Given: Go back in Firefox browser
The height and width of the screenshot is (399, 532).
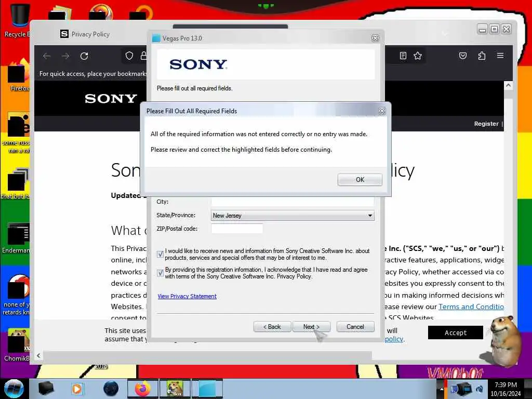Looking at the screenshot, I should [46, 56].
